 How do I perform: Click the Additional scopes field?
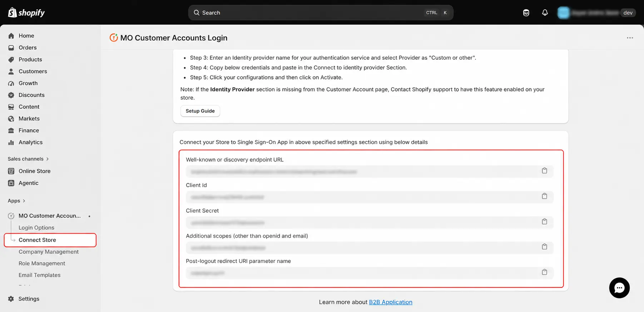[x=370, y=247]
